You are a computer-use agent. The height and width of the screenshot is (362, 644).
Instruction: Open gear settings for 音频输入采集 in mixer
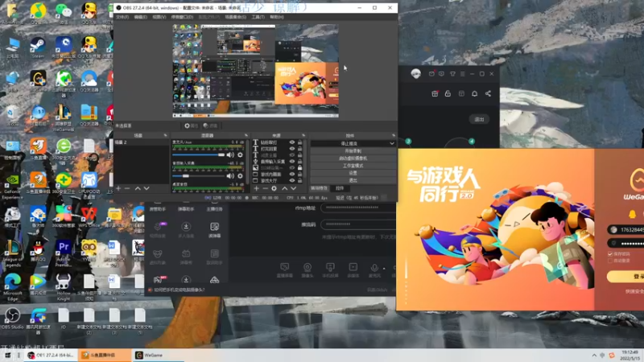click(x=240, y=175)
